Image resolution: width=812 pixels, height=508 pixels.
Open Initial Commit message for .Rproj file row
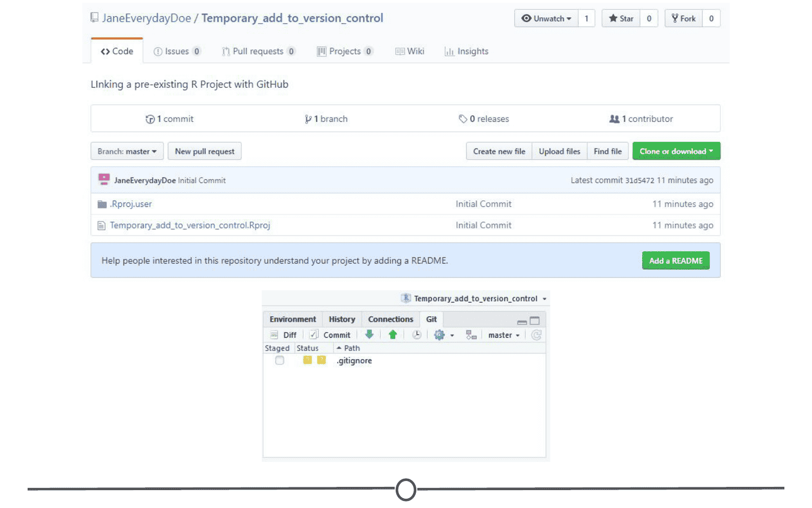[483, 225]
